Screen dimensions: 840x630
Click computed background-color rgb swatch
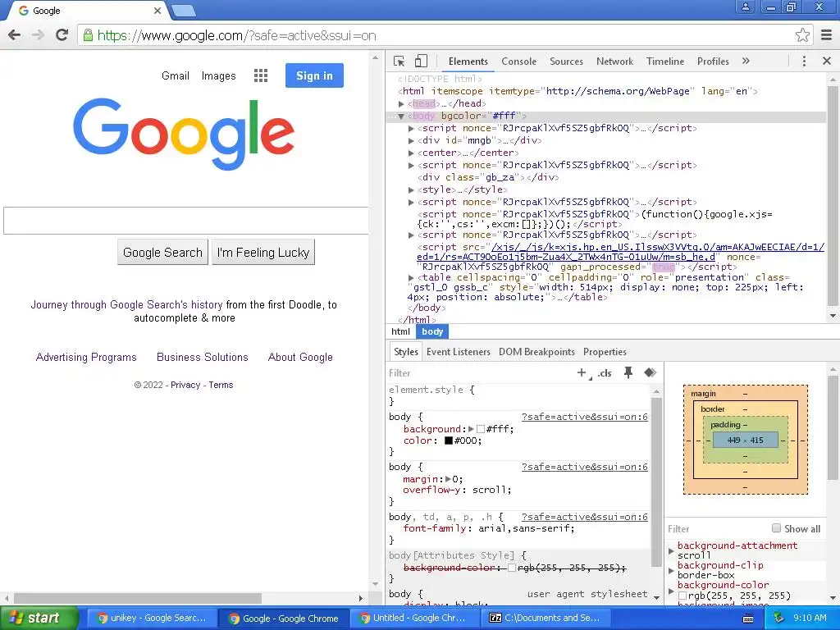682,596
